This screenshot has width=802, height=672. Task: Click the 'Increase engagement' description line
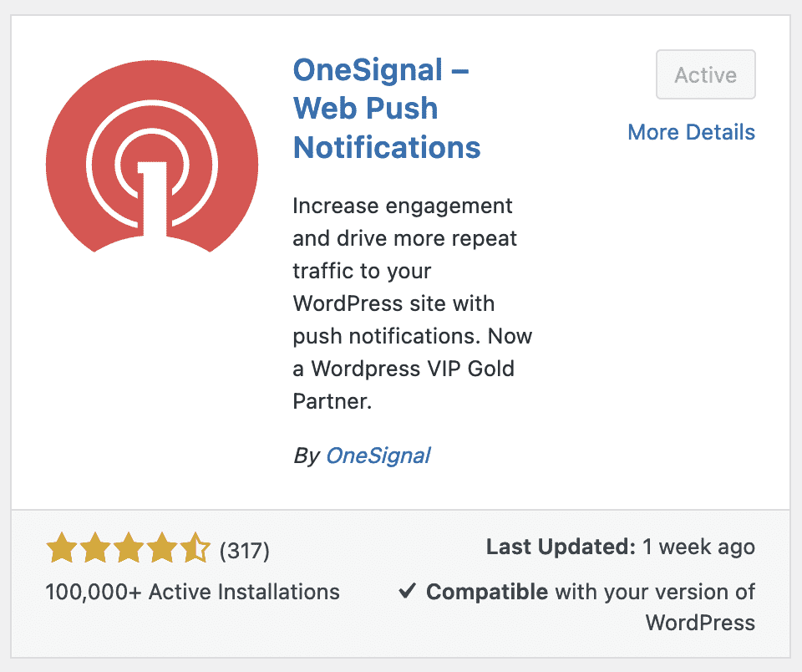coord(403,206)
